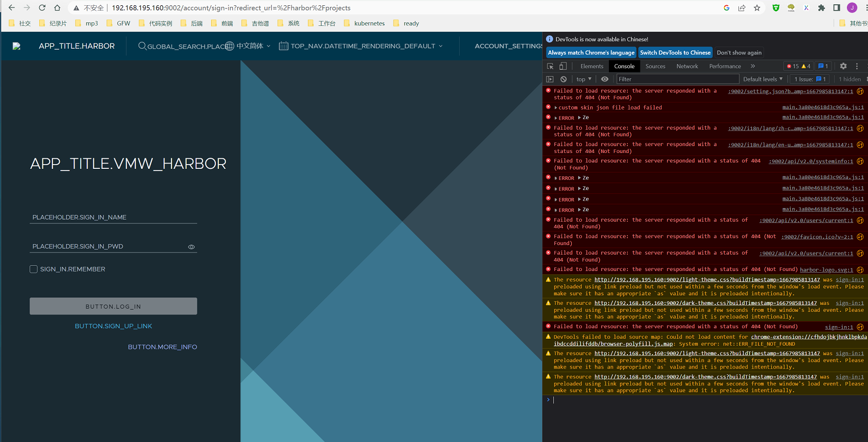Screen dimensions: 868x442
Task: Clear console with the ban icon
Action: [563, 79]
